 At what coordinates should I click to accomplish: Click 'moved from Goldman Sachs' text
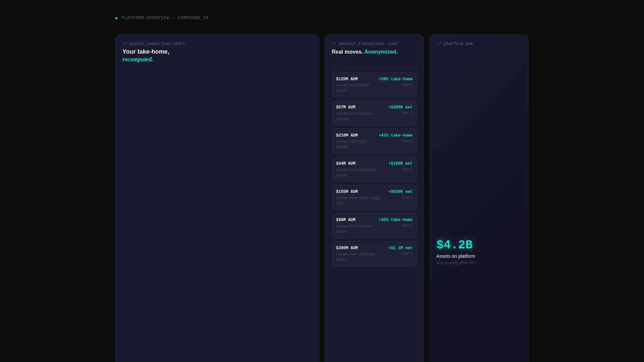(356, 257)
